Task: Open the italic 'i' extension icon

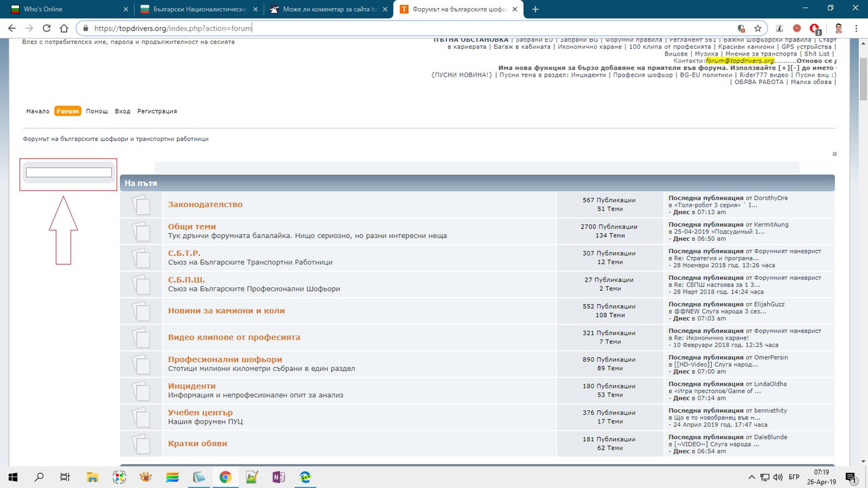Action: [780, 28]
